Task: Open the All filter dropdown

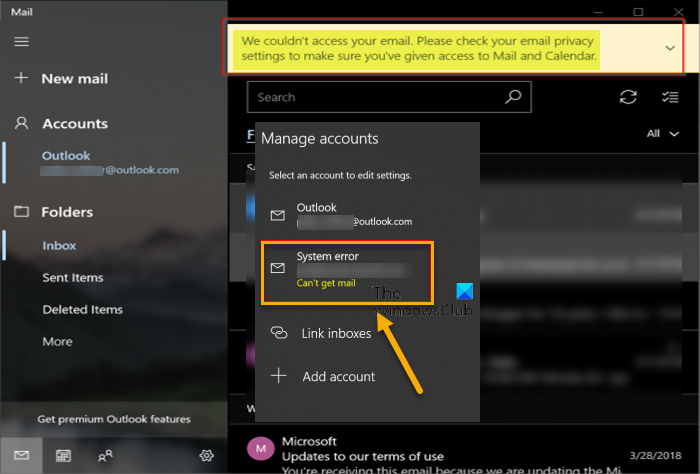Action: [x=663, y=133]
